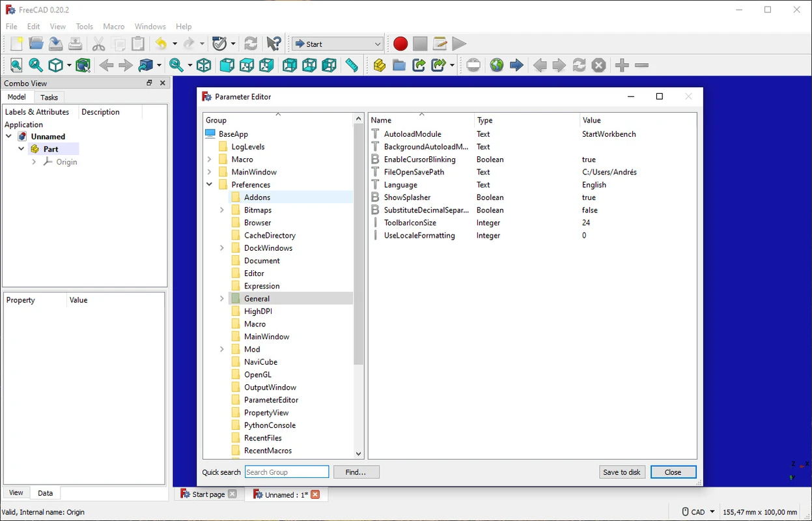
Task: Expand the Macro group under BaseApp
Action: click(209, 160)
